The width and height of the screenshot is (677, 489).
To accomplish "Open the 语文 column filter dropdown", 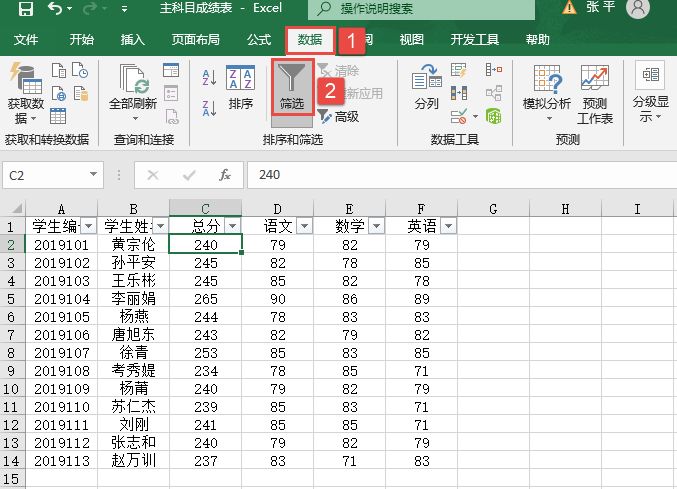I will 304,226.
